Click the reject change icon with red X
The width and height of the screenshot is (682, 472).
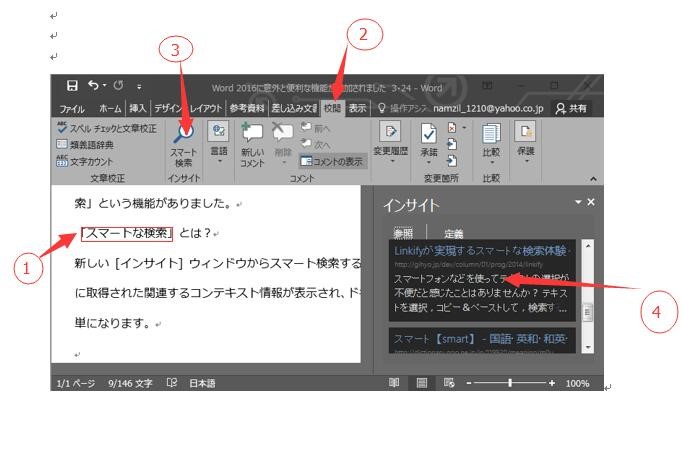(452, 128)
